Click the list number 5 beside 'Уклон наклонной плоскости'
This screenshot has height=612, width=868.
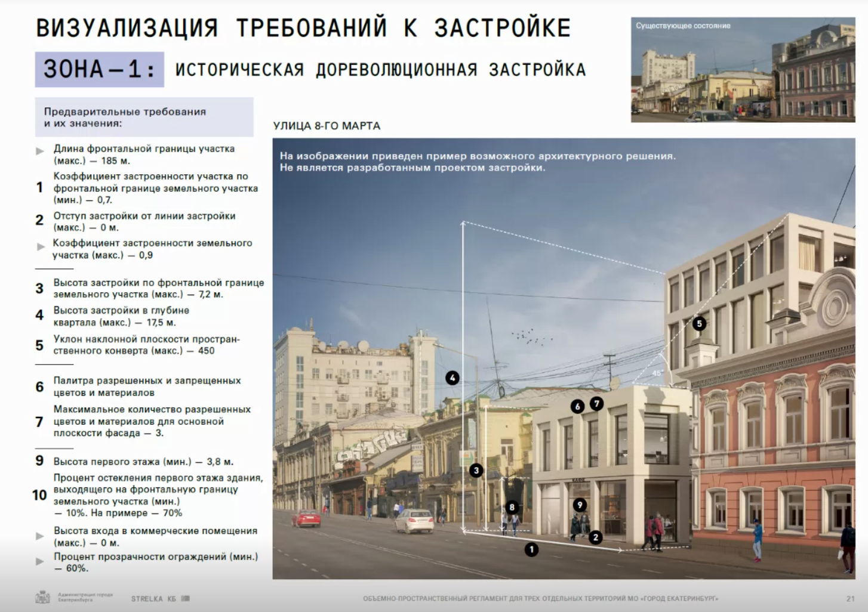[39, 345]
